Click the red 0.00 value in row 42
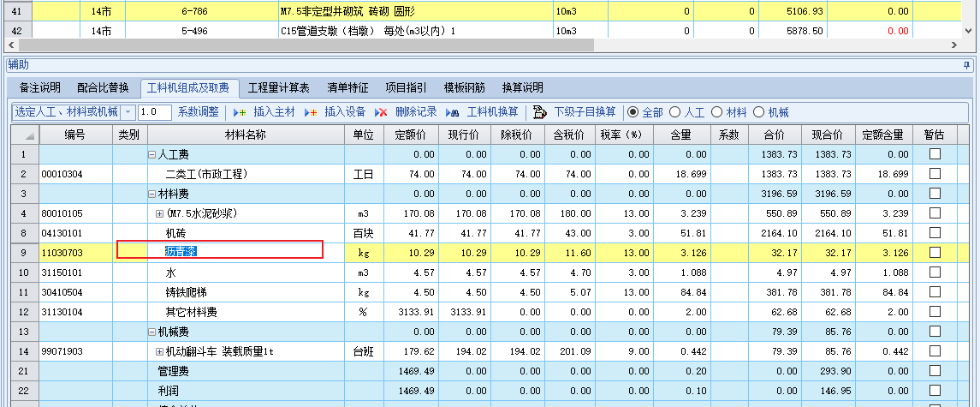The image size is (980, 407). [897, 31]
